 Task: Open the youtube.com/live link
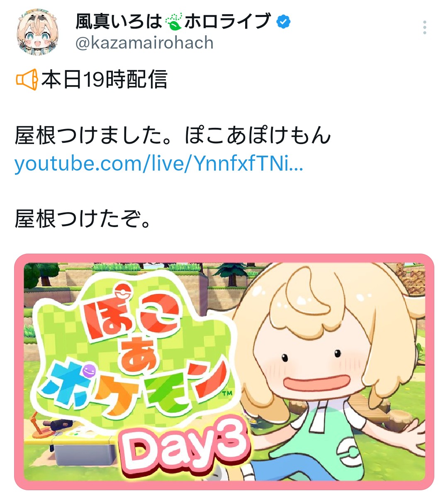(x=159, y=163)
